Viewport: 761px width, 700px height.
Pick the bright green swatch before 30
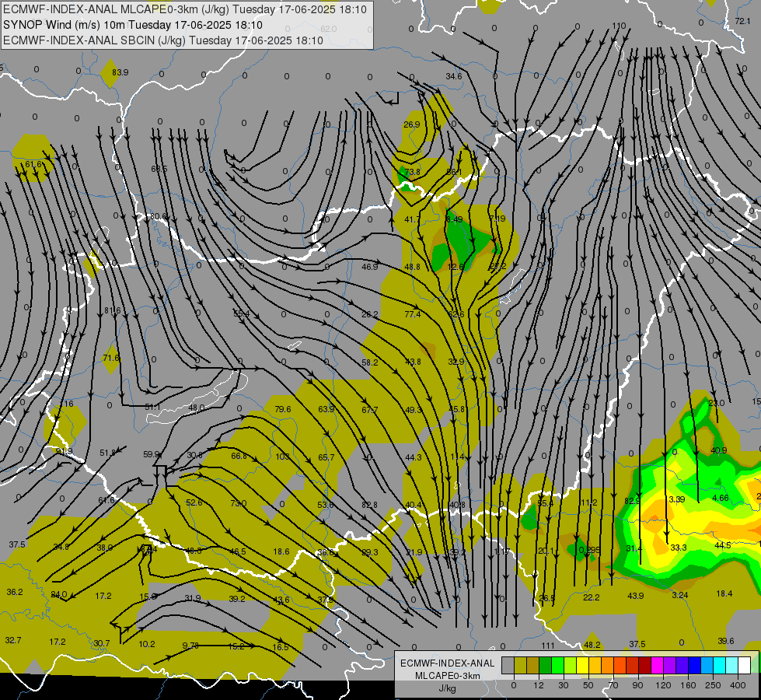pyautogui.click(x=557, y=666)
